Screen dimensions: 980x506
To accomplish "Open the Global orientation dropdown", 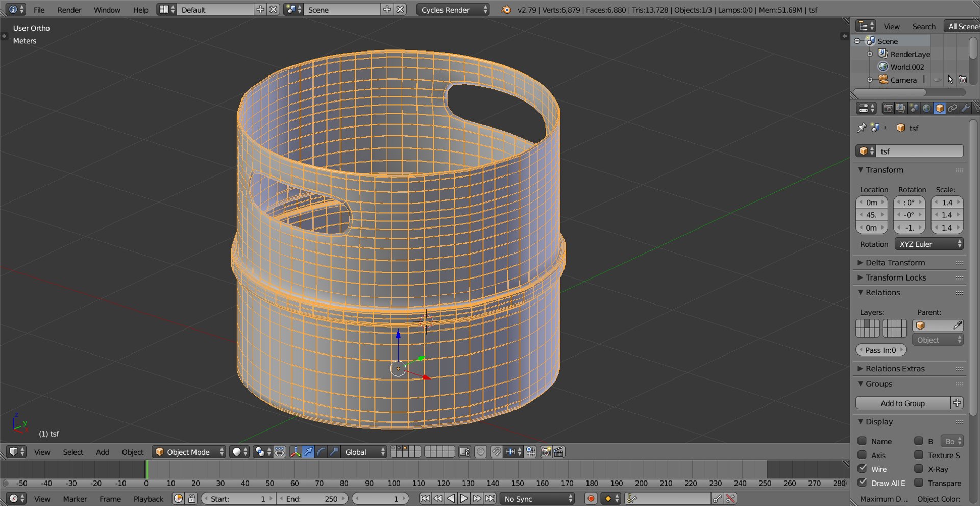I will (364, 451).
